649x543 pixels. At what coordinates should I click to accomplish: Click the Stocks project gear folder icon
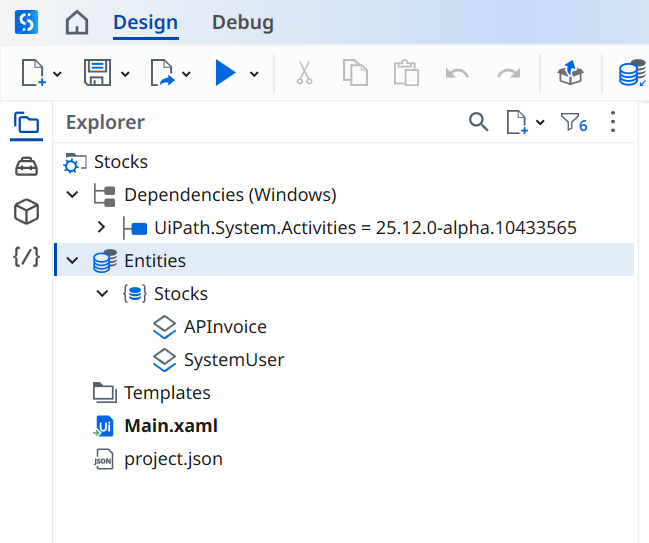[x=75, y=163]
